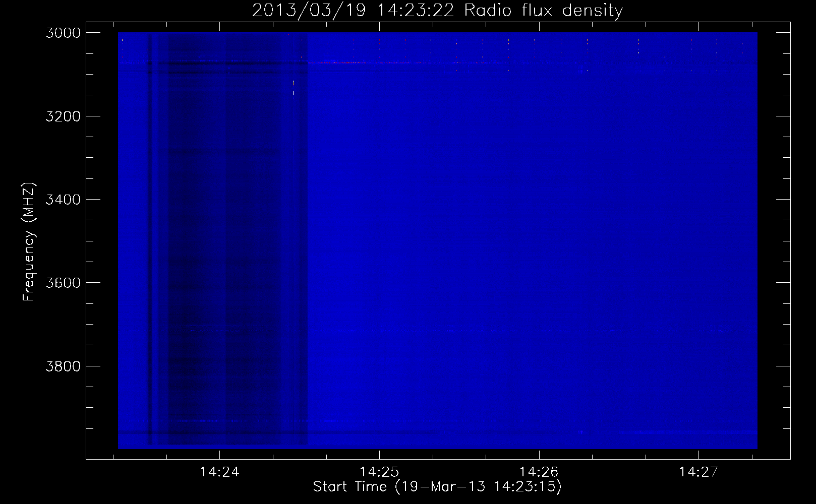Click the Frequency (MHZ) axis title
Image resolution: width=816 pixels, height=504 pixels.
tap(29, 241)
